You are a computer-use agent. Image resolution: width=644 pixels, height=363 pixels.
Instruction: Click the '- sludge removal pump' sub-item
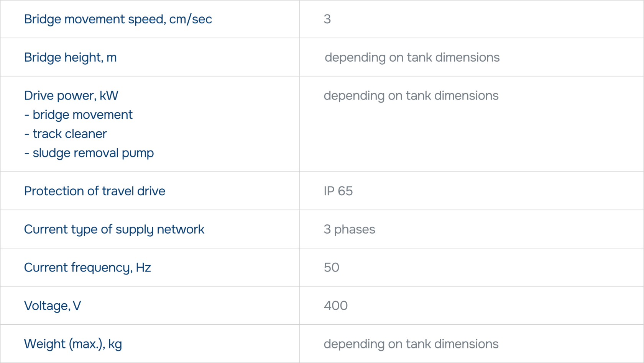[x=89, y=153]
